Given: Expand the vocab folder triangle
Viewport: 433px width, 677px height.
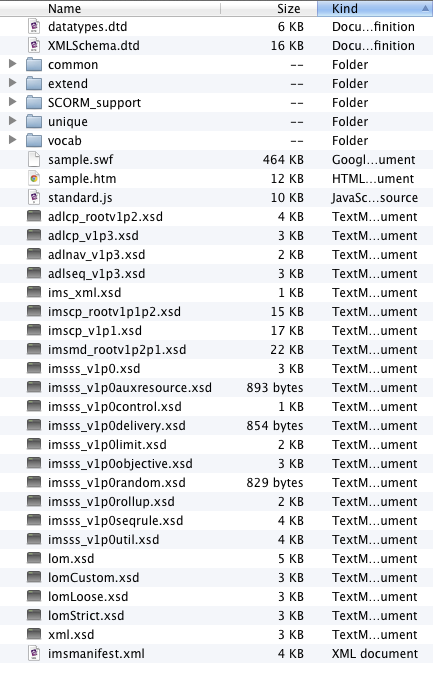Looking at the screenshot, I should coord(13,140).
